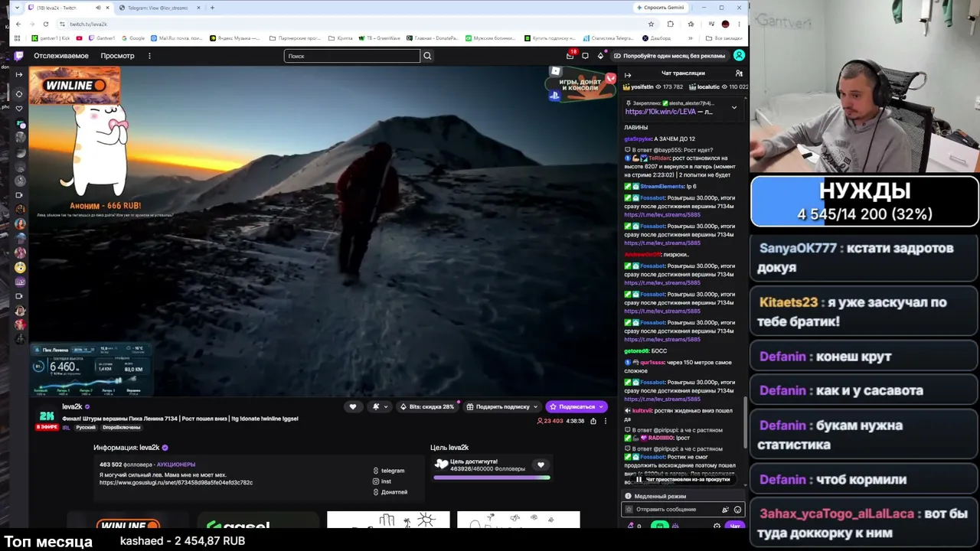Open emote picker in chat input
The image size is (980, 551).
click(737, 510)
